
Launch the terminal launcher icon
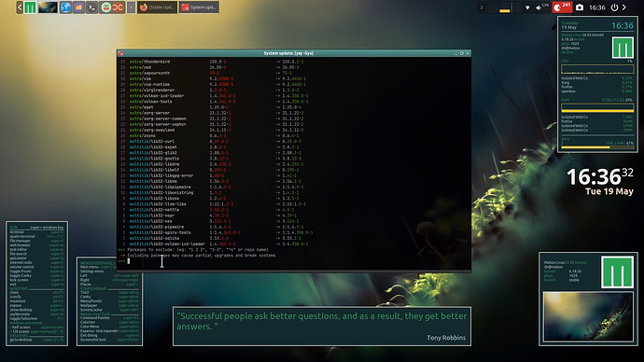(x=92, y=7)
